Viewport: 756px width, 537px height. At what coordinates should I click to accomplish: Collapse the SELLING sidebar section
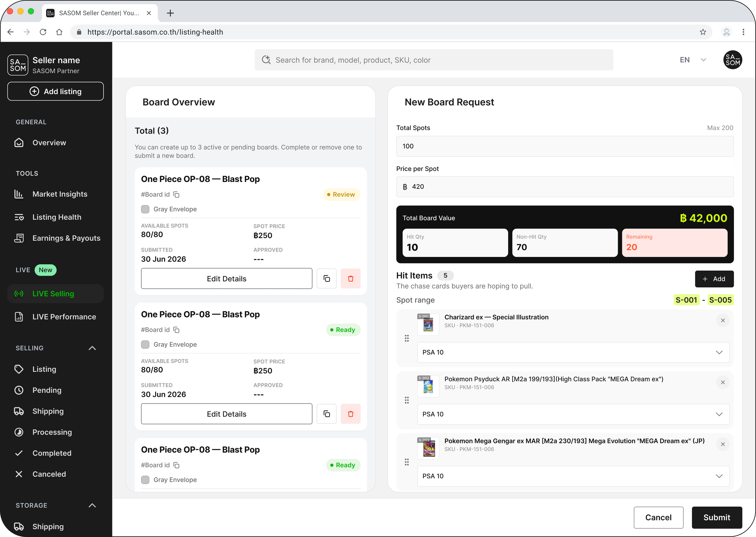pyautogui.click(x=92, y=348)
